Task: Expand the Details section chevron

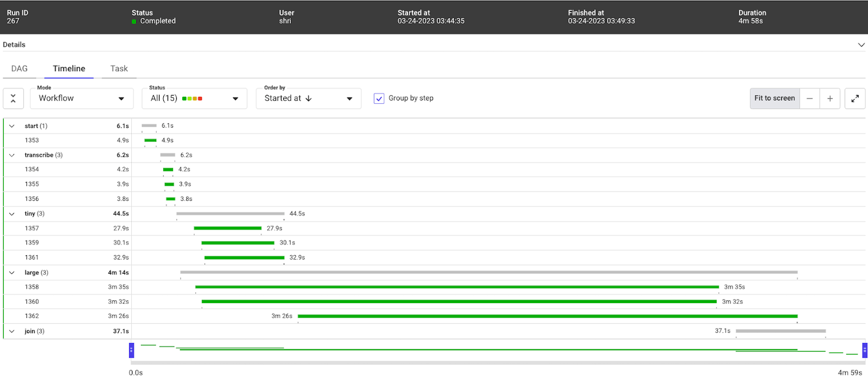Action: 861,45
